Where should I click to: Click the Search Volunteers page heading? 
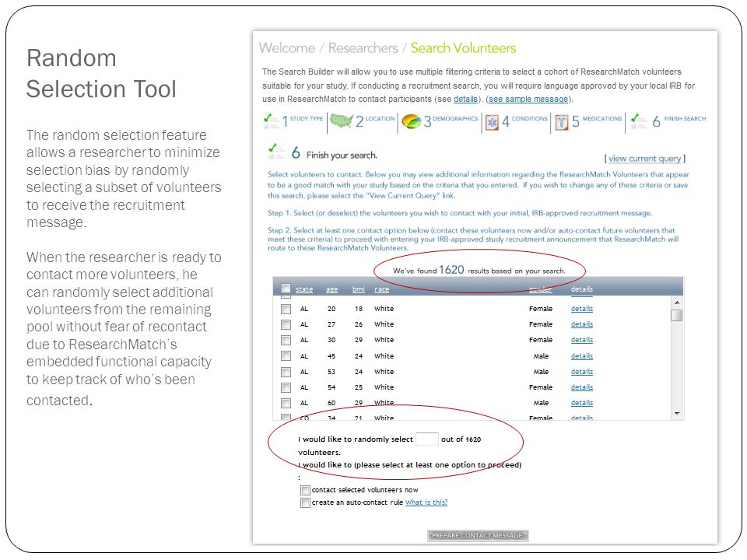pos(463,48)
